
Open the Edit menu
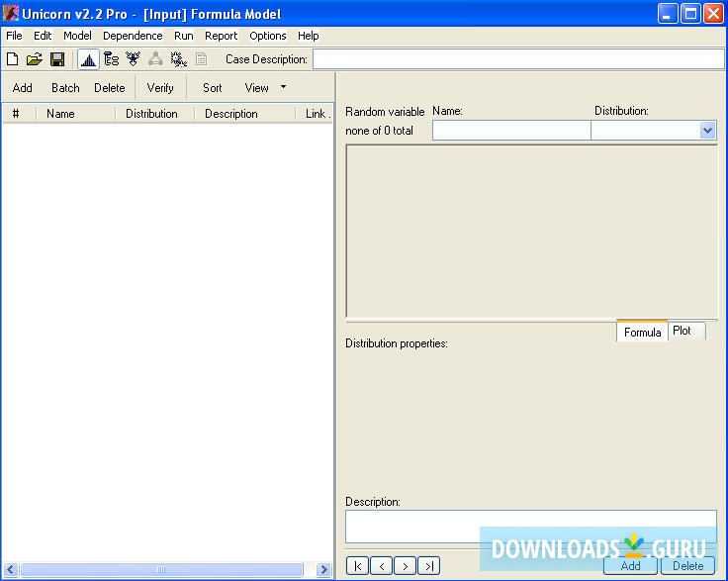coord(43,36)
